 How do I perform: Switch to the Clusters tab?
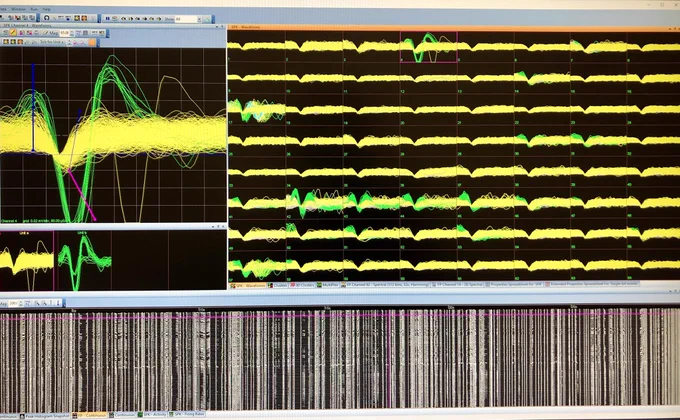click(278, 285)
